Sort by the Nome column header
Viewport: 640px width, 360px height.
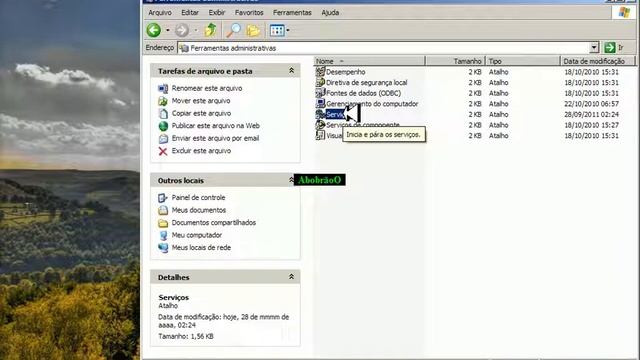(369, 61)
